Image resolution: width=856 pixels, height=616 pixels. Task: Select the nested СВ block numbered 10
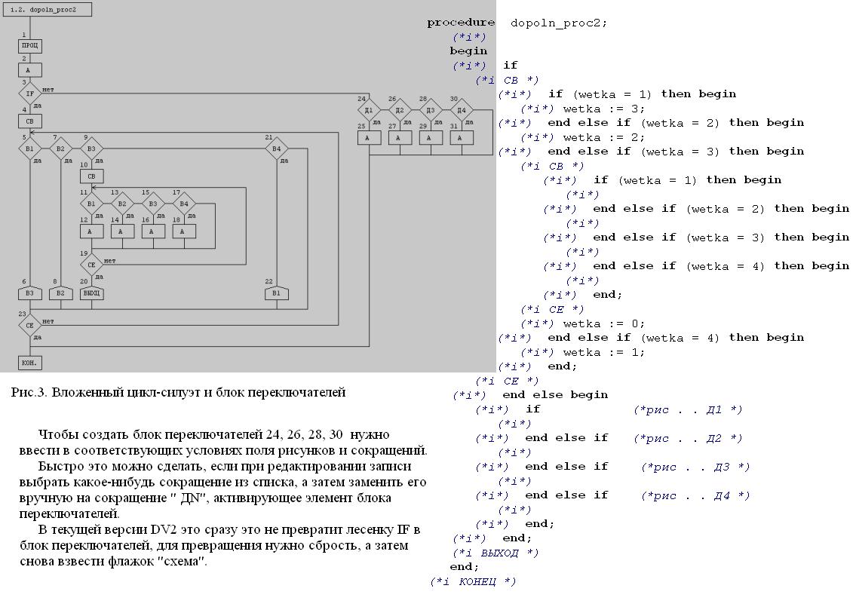[x=91, y=176]
